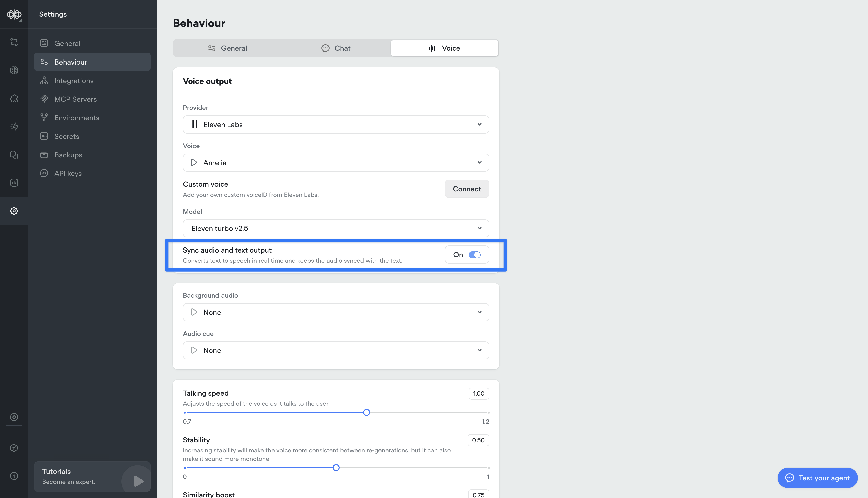The width and height of the screenshot is (868, 498).
Task: Click the Talking speed slider handle
Action: [x=366, y=412]
